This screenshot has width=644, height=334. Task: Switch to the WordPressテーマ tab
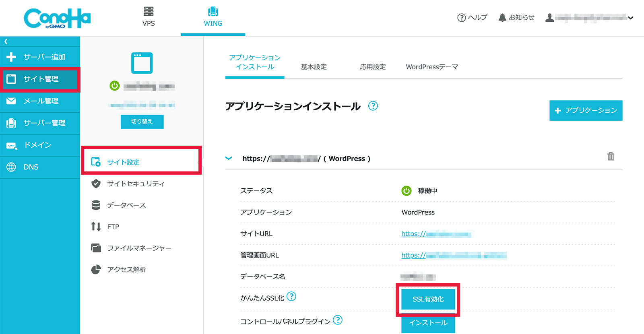point(432,67)
